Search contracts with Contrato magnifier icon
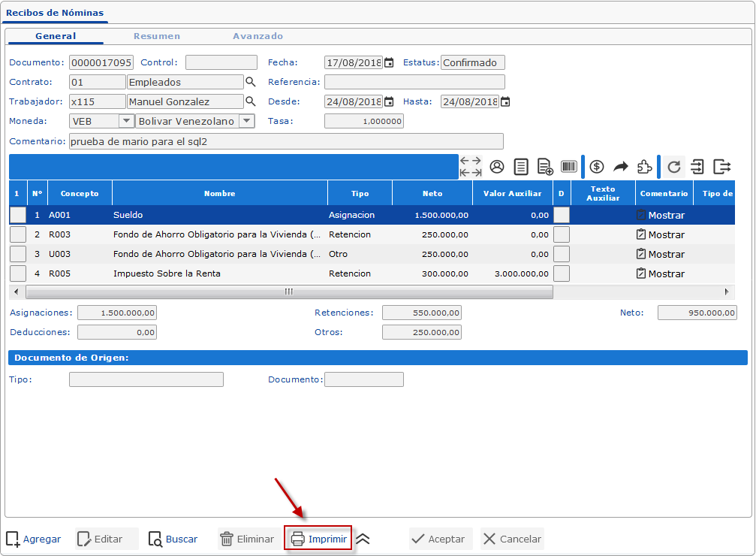 click(x=251, y=82)
